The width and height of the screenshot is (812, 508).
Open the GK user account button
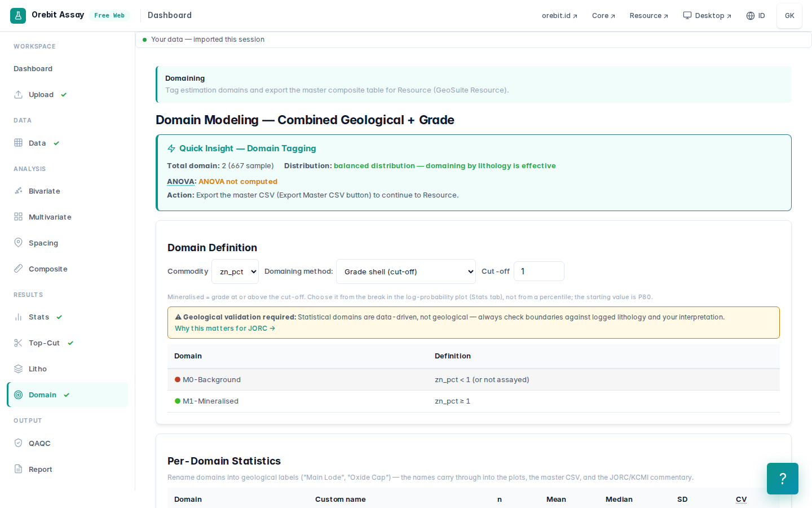point(789,16)
